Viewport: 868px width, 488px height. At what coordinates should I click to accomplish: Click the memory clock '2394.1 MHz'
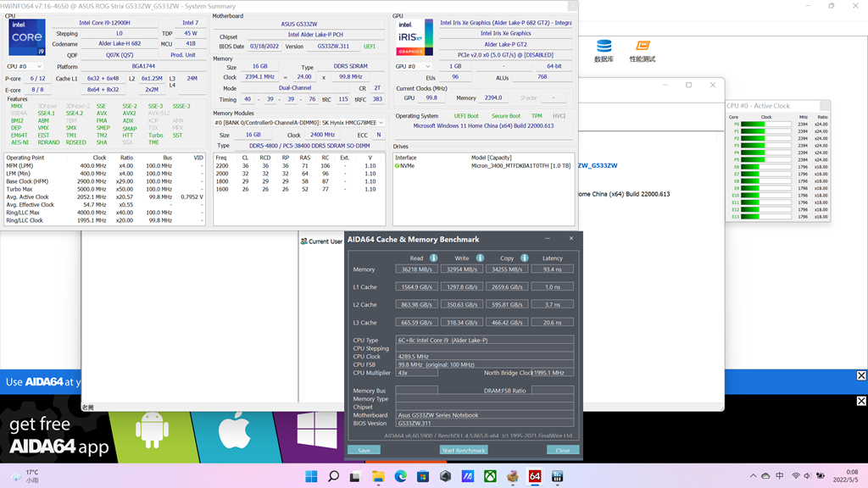click(x=259, y=77)
